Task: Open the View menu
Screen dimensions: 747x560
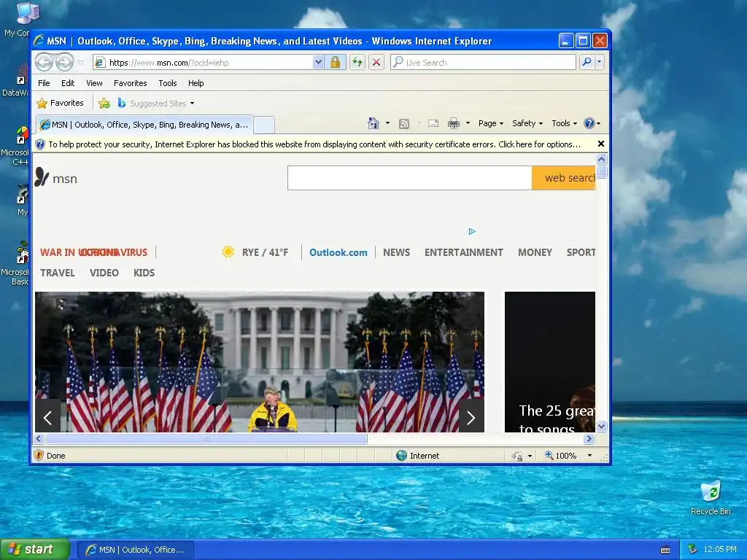Action: point(94,83)
